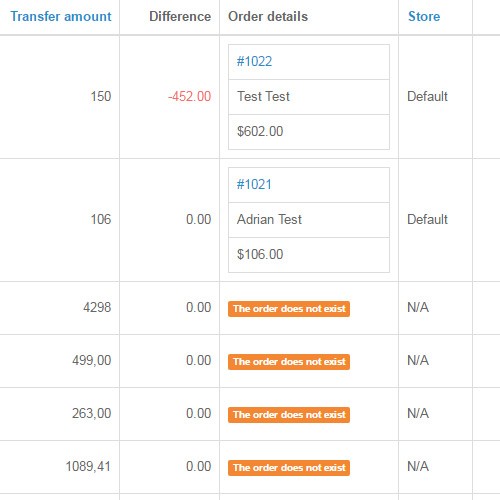Click order-does-not-exist badge in 1089,41 row
Viewport: 500px width, 500px height.
coord(289,468)
